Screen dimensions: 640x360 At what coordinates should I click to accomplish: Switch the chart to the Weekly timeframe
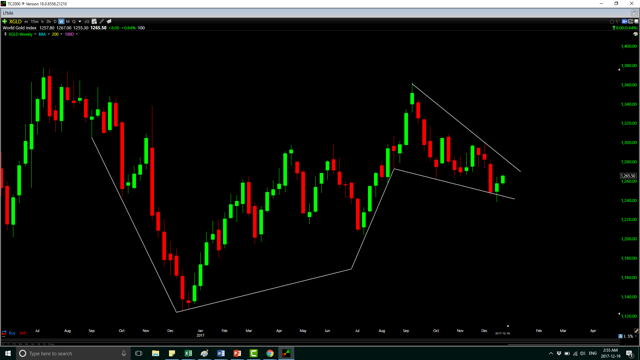click(61, 21)
